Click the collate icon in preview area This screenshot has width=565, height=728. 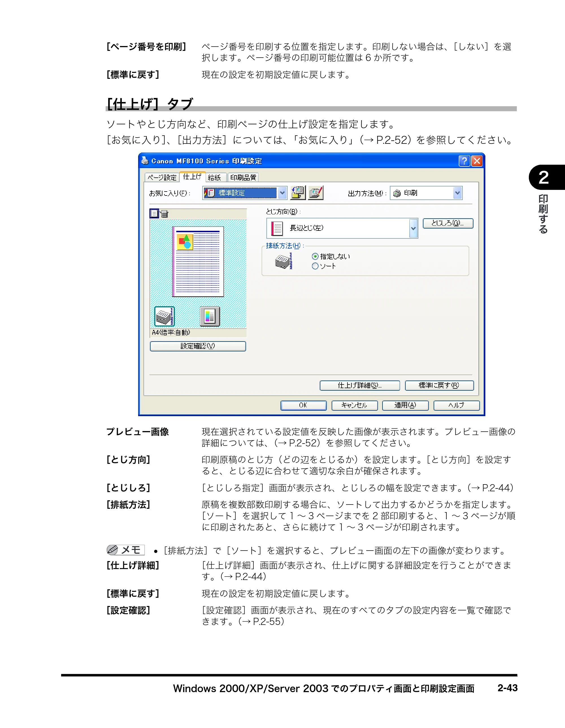[x=164, y=316]
